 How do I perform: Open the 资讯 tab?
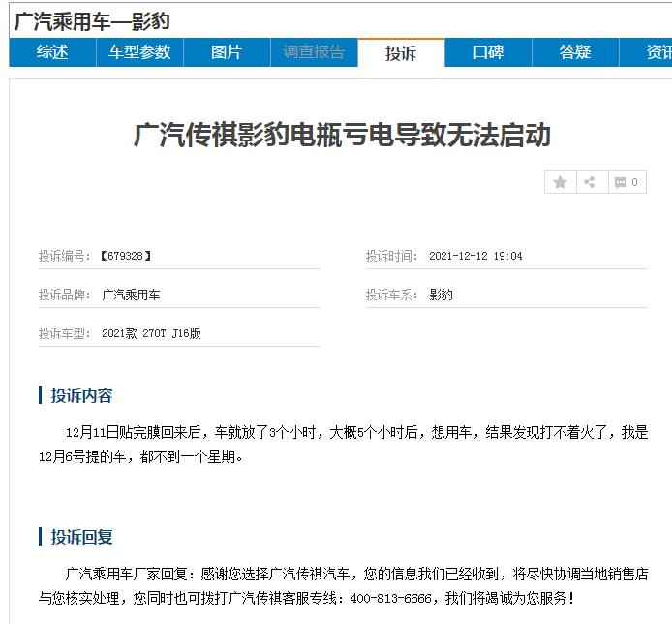[x=646, y=52]
